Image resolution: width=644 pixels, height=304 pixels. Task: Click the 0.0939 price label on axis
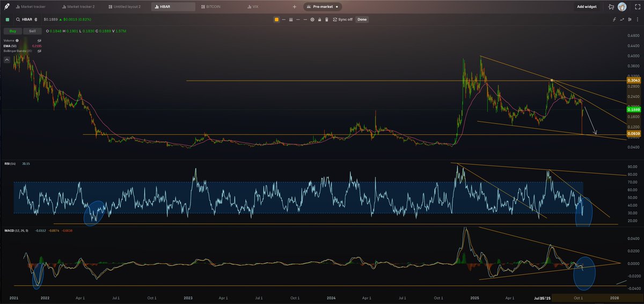click(633, 134)
